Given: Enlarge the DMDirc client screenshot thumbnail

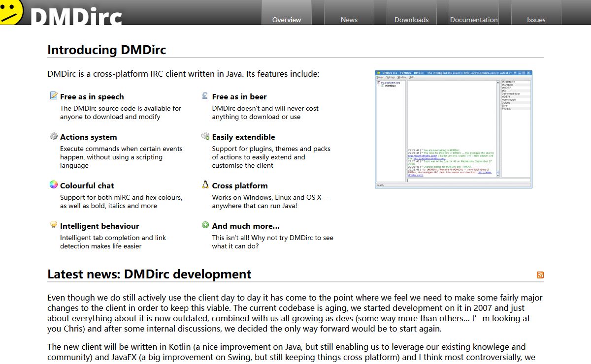Looking at the screenshot, I should [x=454, y=129].
